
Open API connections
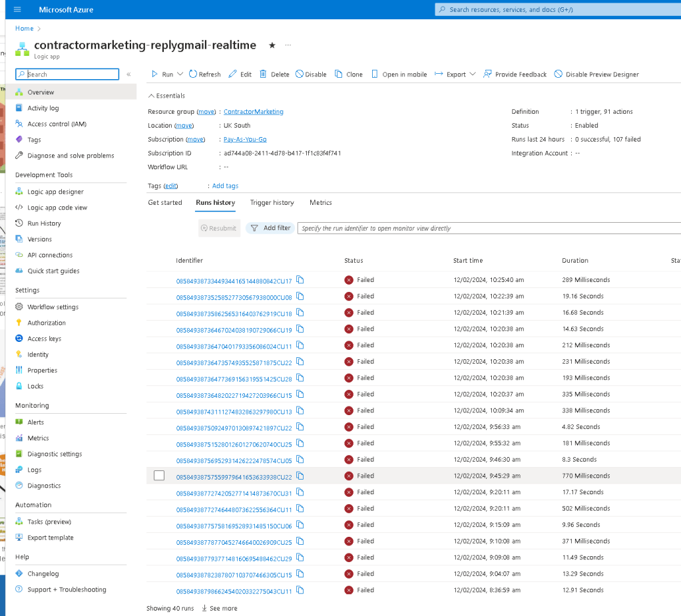click(50, 255)
